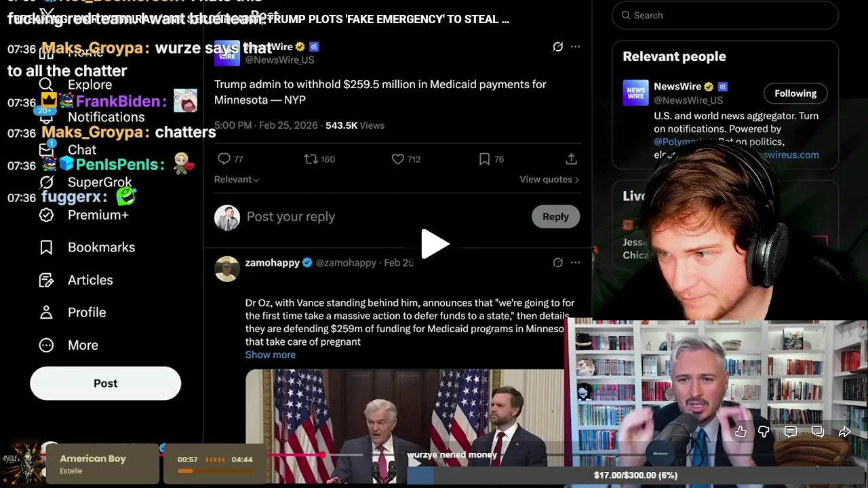Click the YouTube share arrow icon

tap(844, 432)
